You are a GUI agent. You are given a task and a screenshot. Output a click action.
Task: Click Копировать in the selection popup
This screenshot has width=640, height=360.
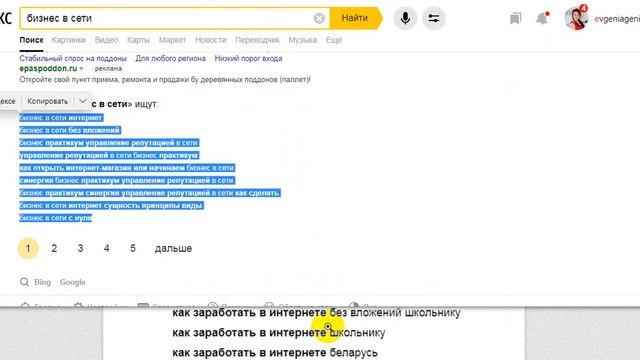point(48,101)
